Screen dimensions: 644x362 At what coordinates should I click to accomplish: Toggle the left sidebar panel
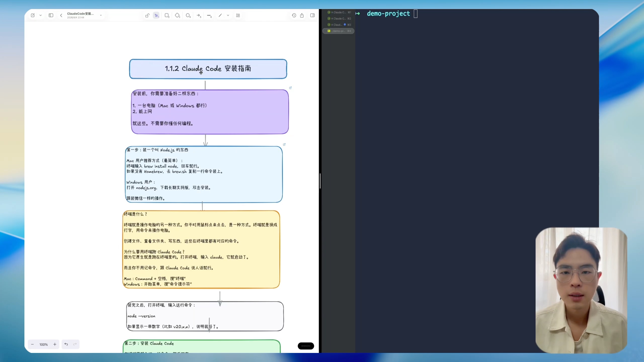click(51, 15)
